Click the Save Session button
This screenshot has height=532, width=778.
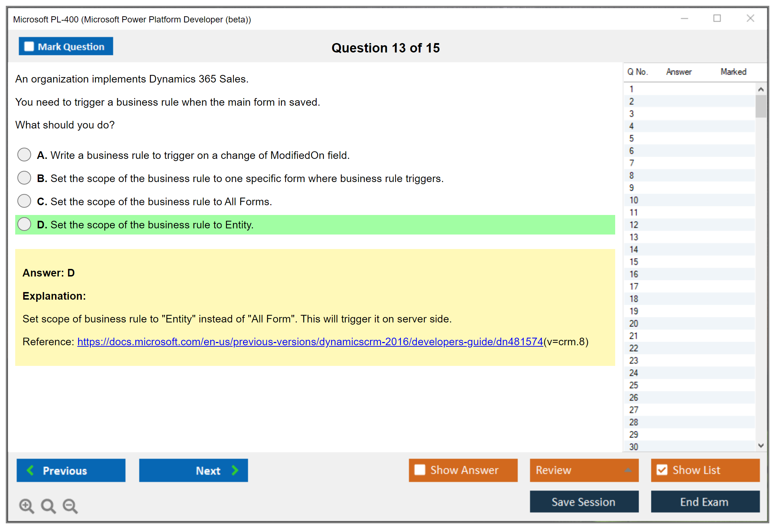pyautogui.click(x=584, y=502)
